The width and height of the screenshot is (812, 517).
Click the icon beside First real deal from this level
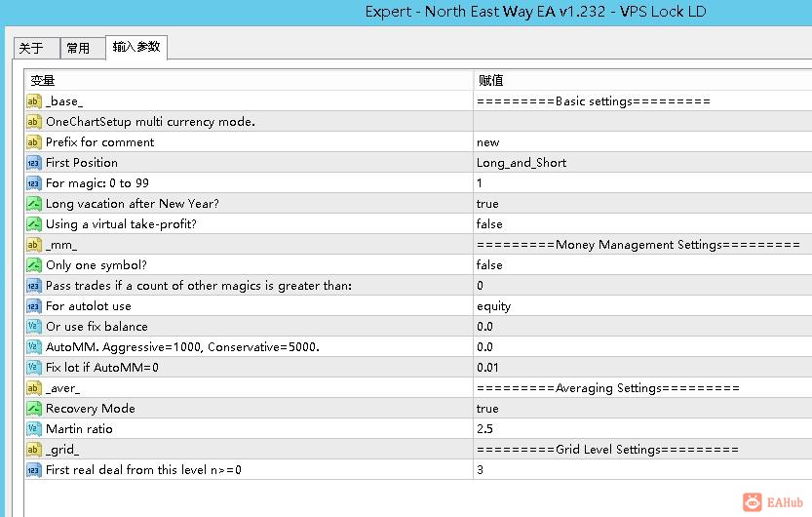point(34,470)
